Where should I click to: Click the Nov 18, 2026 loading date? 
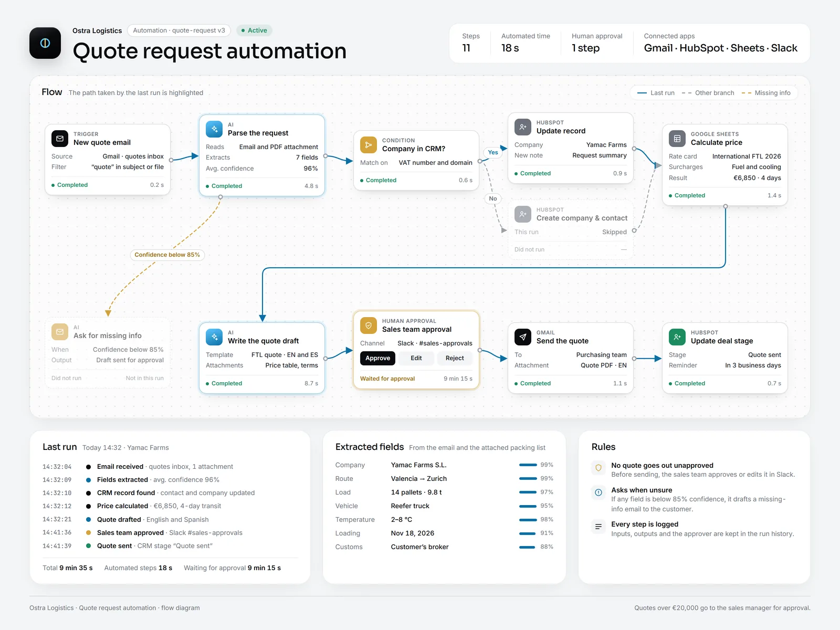point(413,533)
